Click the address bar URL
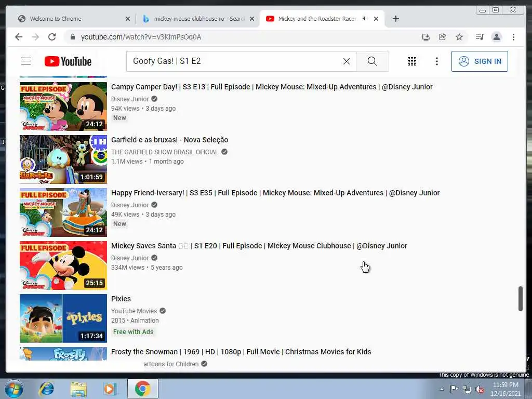 141,37
